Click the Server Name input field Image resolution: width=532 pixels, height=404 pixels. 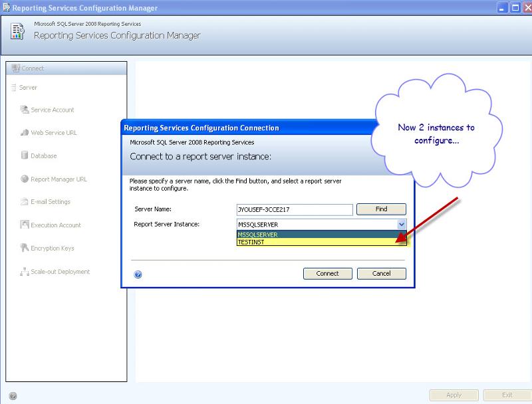click(x=295, y=209)
